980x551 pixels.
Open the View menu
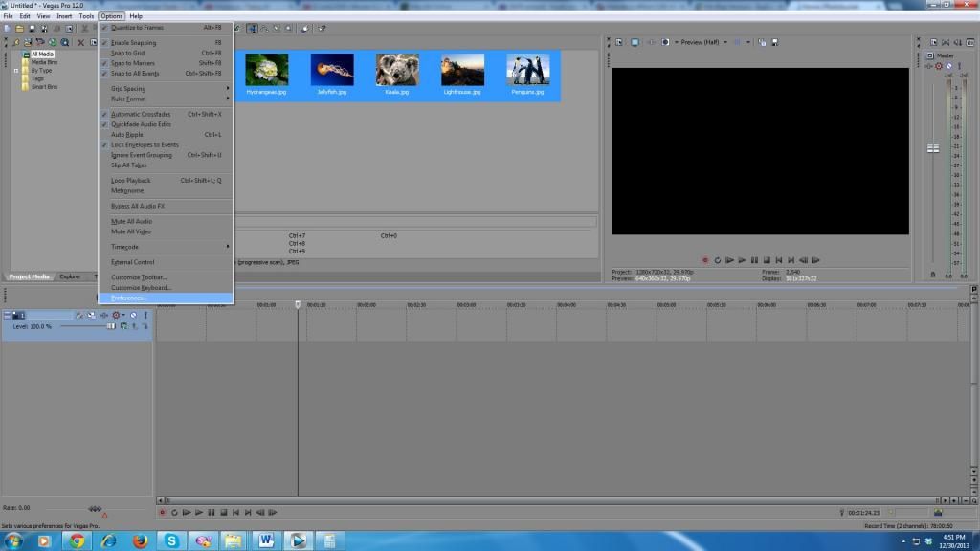coord(43,16)
